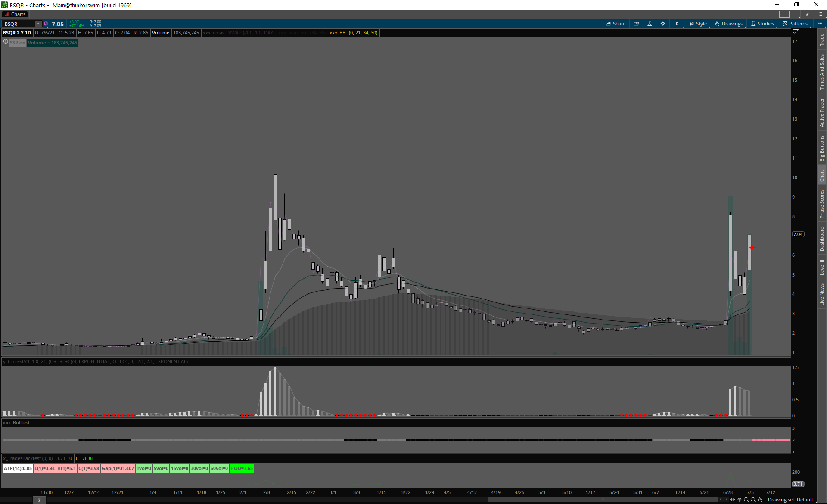The height and width of the screenshot is (504, 827).
Task: Click the pan hand cursor icon
Action: point(760,500)
